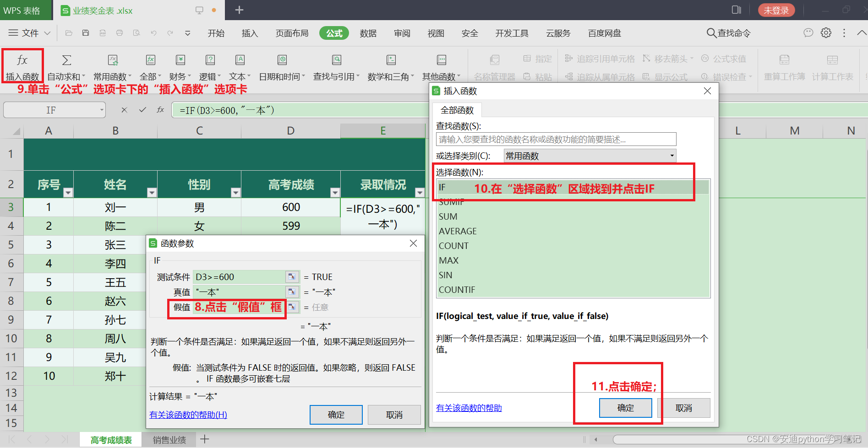
Task: Open the Math and Trig (数学和三角) icon
Action: coord(391,60)
